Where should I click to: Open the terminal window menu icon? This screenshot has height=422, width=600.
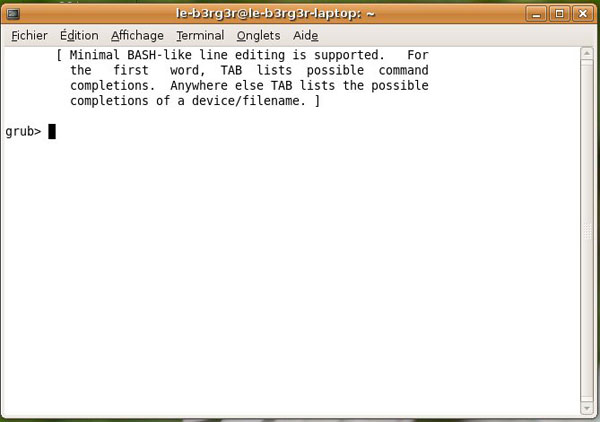[13, 14]
